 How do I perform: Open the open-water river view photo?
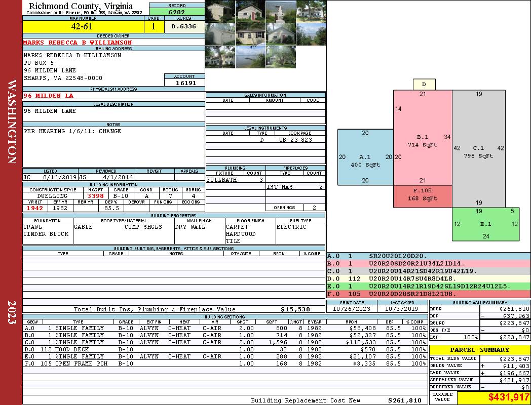pos(250,57)
